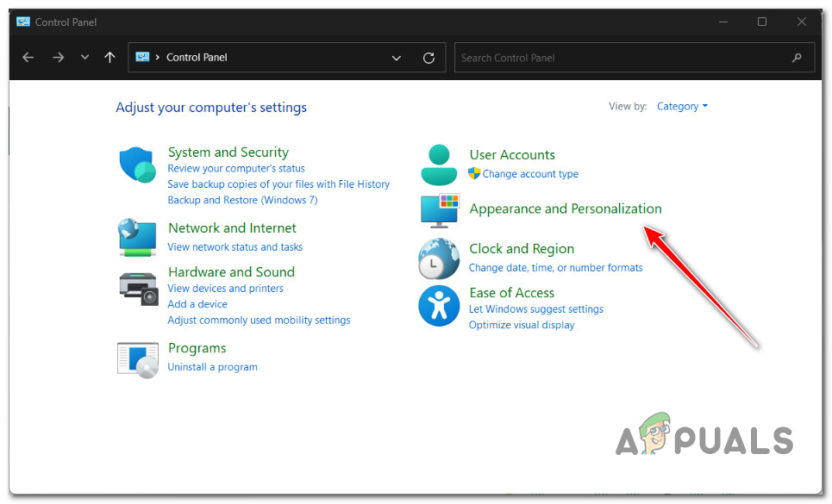
Task: Click the Clock and Region icon
Action: click(x=439, y=258)
